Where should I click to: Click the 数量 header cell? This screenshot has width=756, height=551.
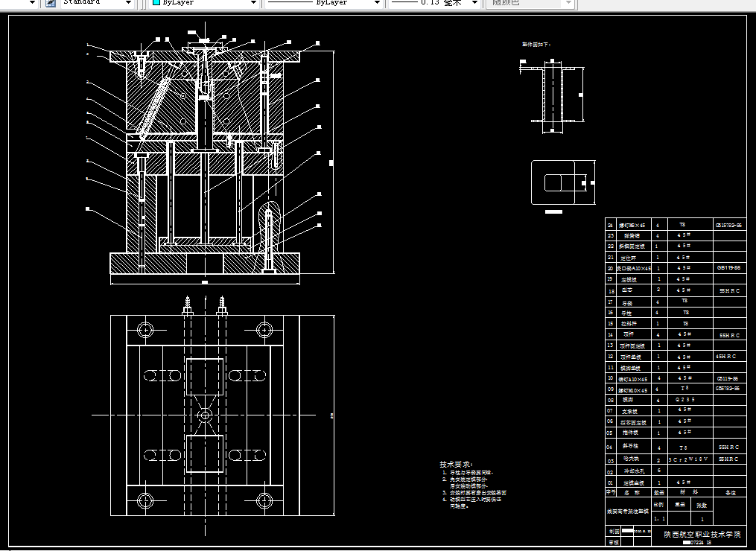[x=658, y=493]
